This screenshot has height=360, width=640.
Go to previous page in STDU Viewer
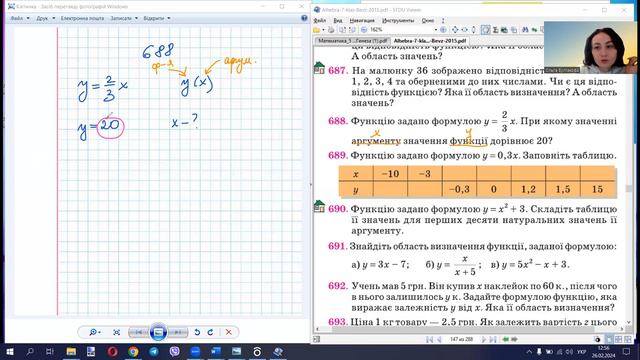tap(439, 339)
